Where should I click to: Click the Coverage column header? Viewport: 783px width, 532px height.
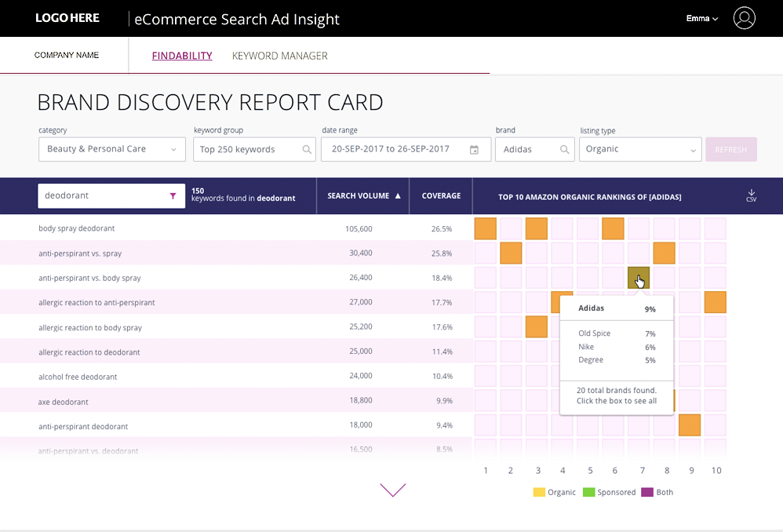441,196
